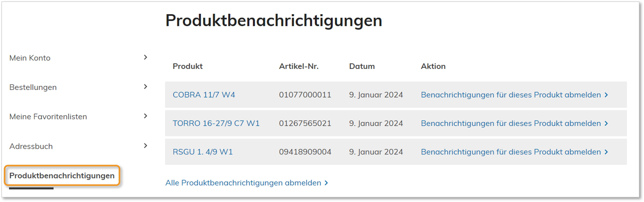Click arrow after Alle Produktbenachrichtigungen abmelden
The width and height of the screenshot is (644, 202).
[x=326, y=183]
